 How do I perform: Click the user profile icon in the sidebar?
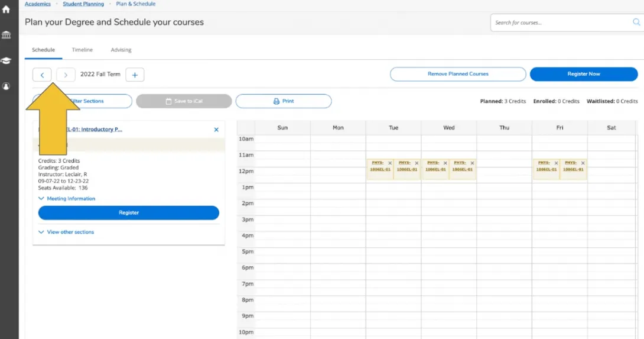point(6,86)
